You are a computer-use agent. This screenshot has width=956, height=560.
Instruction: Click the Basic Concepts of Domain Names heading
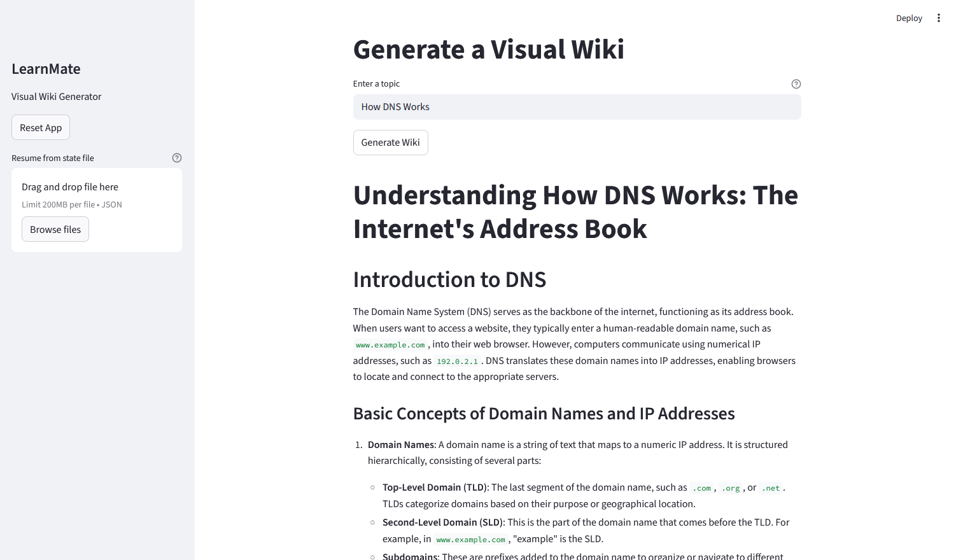pyautogui.click(x=544, y=414)
